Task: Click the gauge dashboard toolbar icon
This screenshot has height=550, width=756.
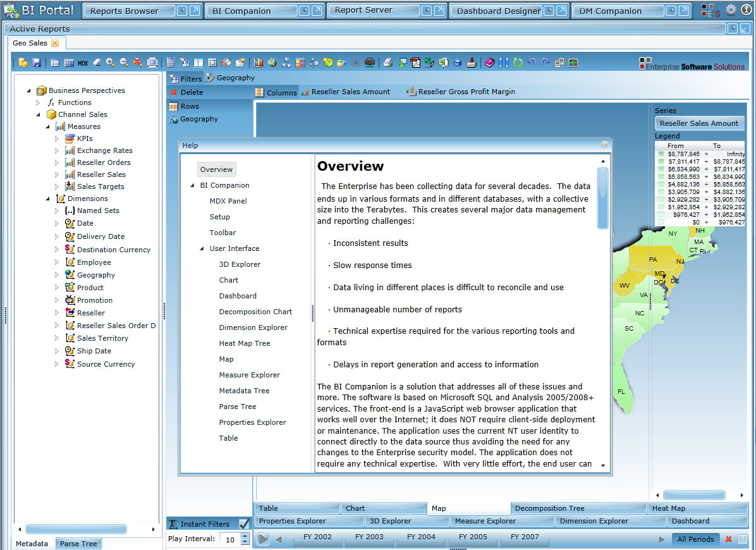Action: tap(370, 63)
